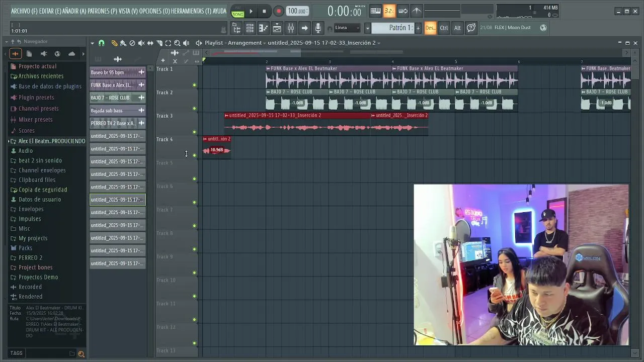The width and height of the screenshot is (644, 362).
Task: Toggle the Des. button in toolbar
Action: click(430, 28)
